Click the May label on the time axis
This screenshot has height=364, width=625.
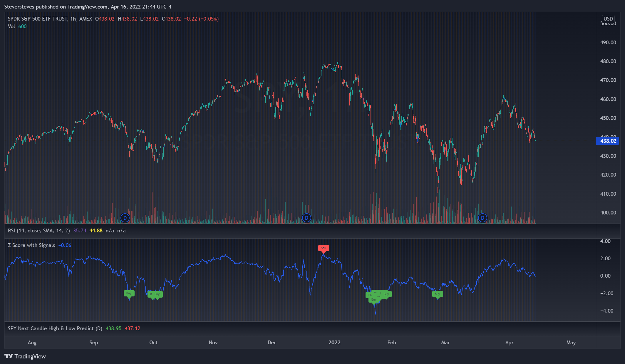coord(571,343)
